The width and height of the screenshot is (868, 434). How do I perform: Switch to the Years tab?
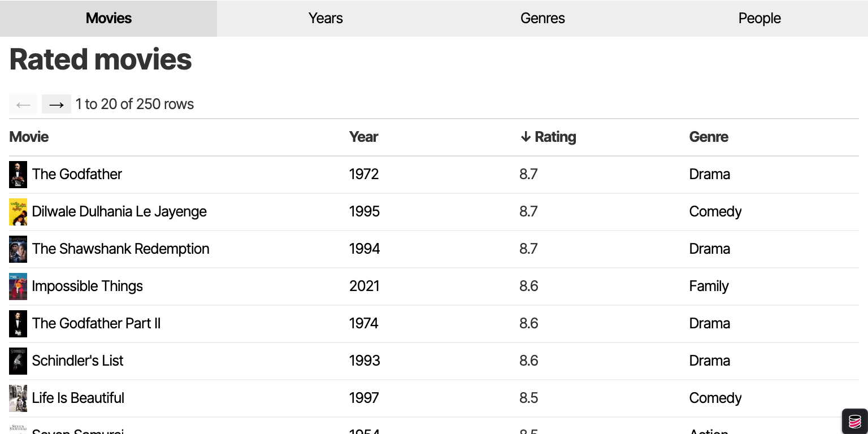(325, 19)
